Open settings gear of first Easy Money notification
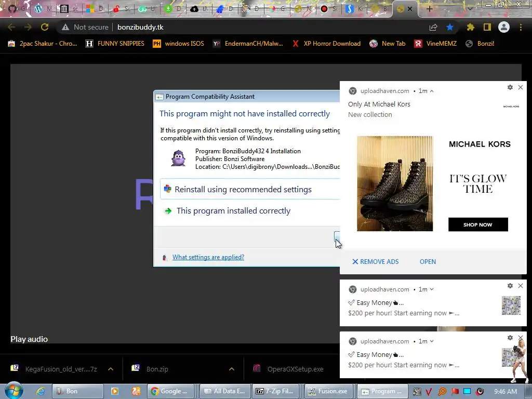The width and height of the screenshot is (532, 399). pyautogui.click(x=510, y=286)
